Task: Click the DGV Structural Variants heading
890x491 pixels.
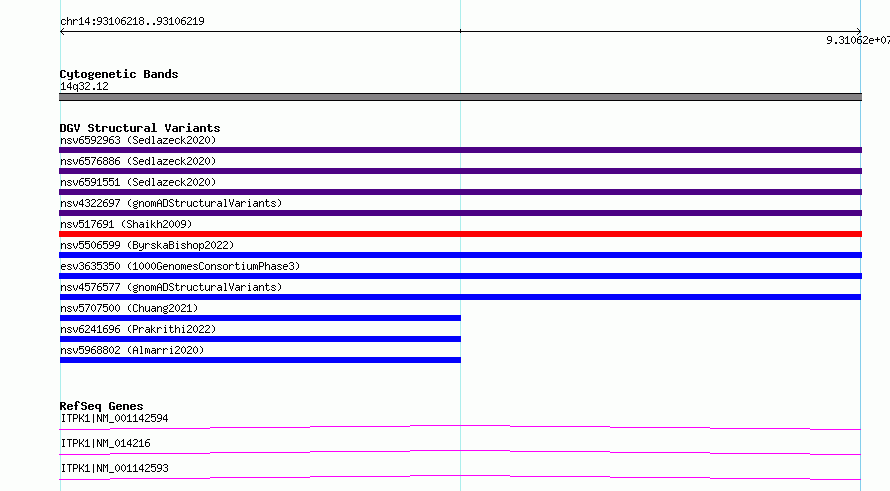Action: tap(140, 128)
